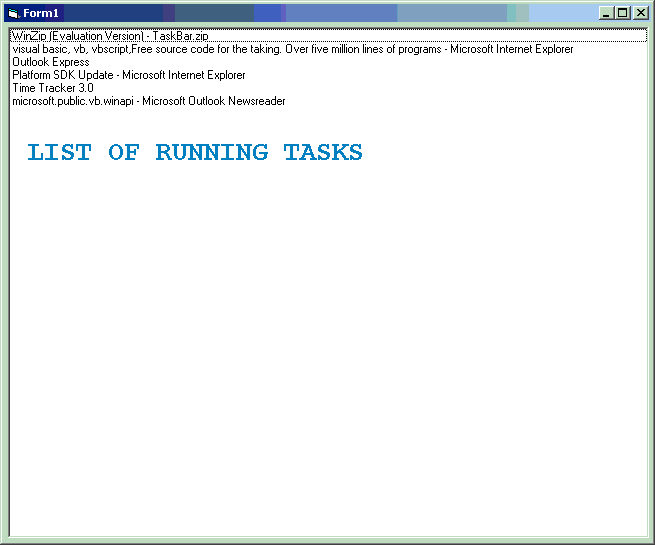This screenshot has width=655, height=545.
Task: Click the LIST OF RUNNING TASKS heading
Action: [x=194, y=153]
